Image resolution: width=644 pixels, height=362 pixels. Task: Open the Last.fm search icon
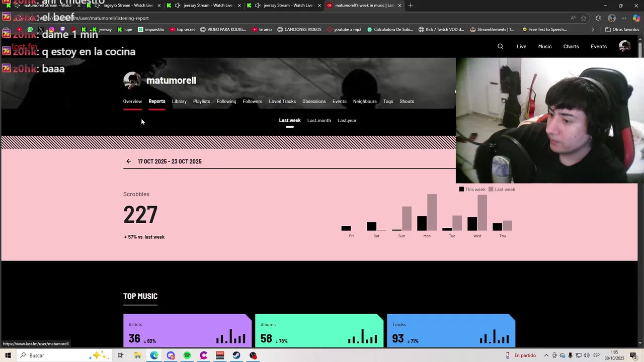(500, 46)
